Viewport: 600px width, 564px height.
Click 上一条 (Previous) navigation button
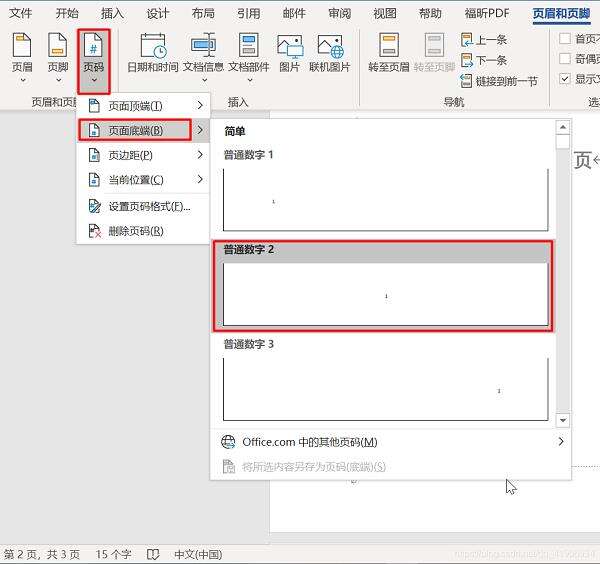[489, 40]
